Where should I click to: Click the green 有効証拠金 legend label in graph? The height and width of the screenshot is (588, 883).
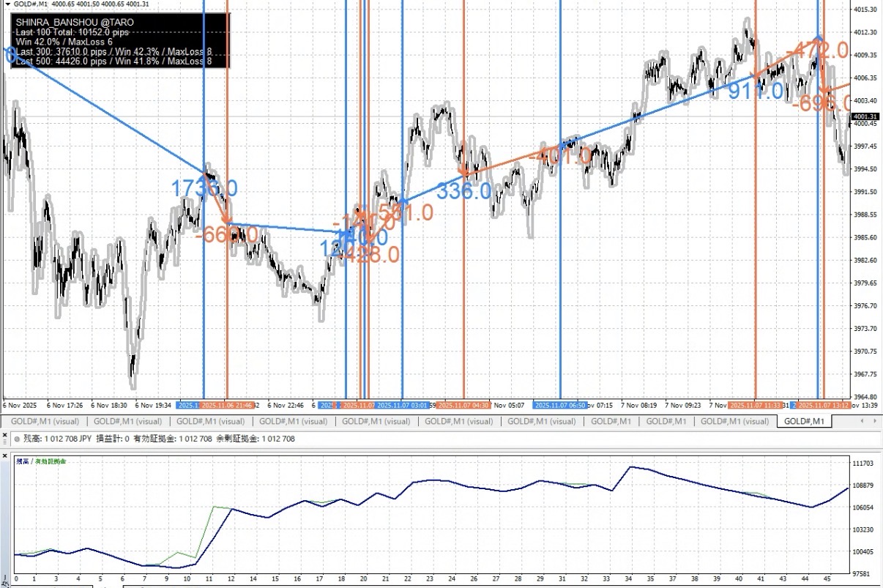[x=51, y=461]
